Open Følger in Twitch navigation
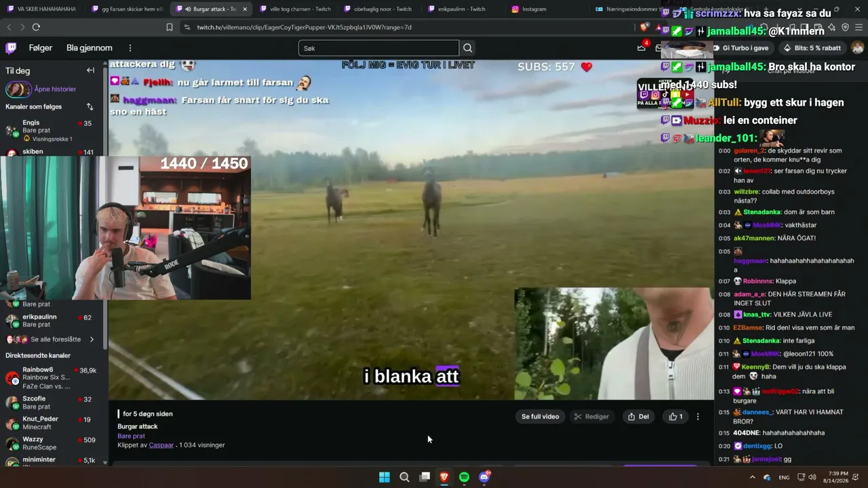The width and height of the screenshot is (868, 488). pos(41,48)
